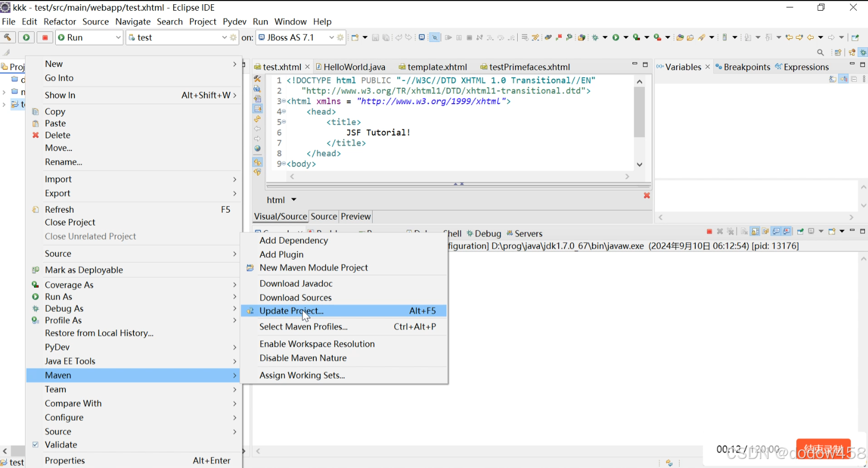Viewport: 868px width, 468px height.
Task: Click the Back navigation arrow in toolbar
Action: (811, 37)
